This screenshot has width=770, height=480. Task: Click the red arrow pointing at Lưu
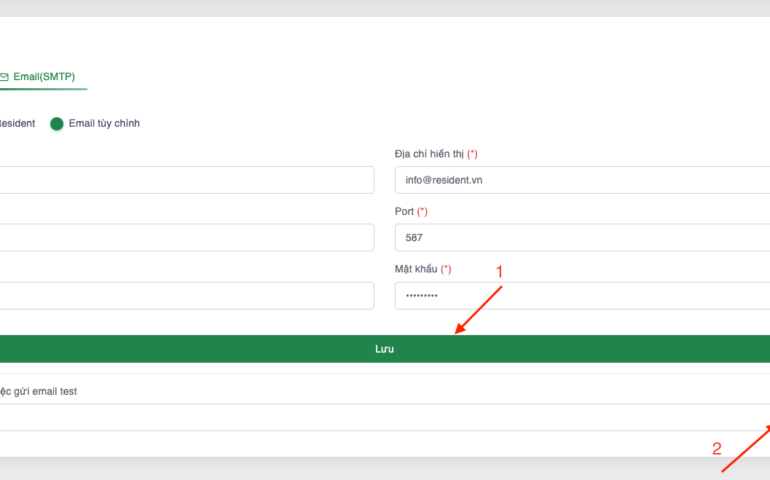click(x=479, y=309)
